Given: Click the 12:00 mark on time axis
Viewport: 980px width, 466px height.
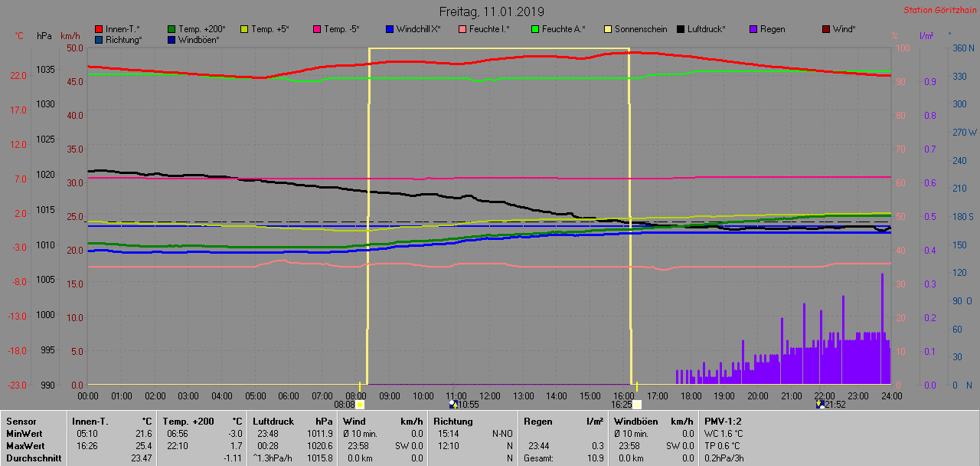Looking at the screenshot, I should click(x=490, y=395).
